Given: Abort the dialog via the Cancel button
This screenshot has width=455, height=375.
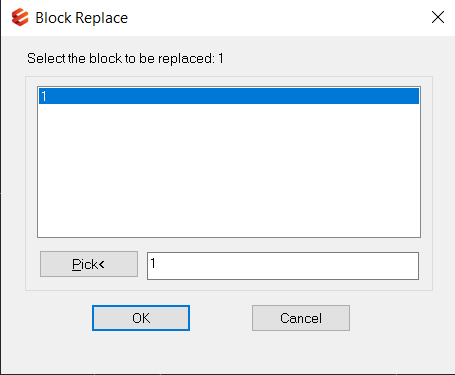Looking at the screenshot, I should click(301, 318).
